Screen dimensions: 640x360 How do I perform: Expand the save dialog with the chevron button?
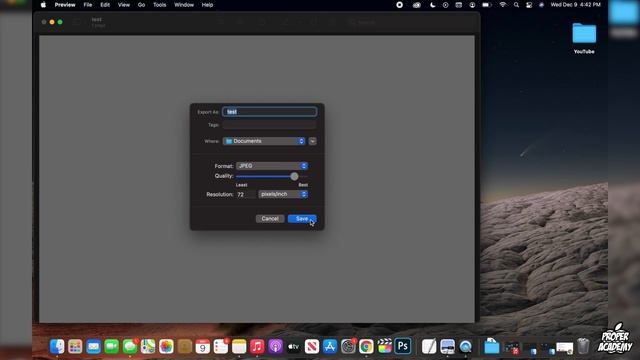click(313, 141)
